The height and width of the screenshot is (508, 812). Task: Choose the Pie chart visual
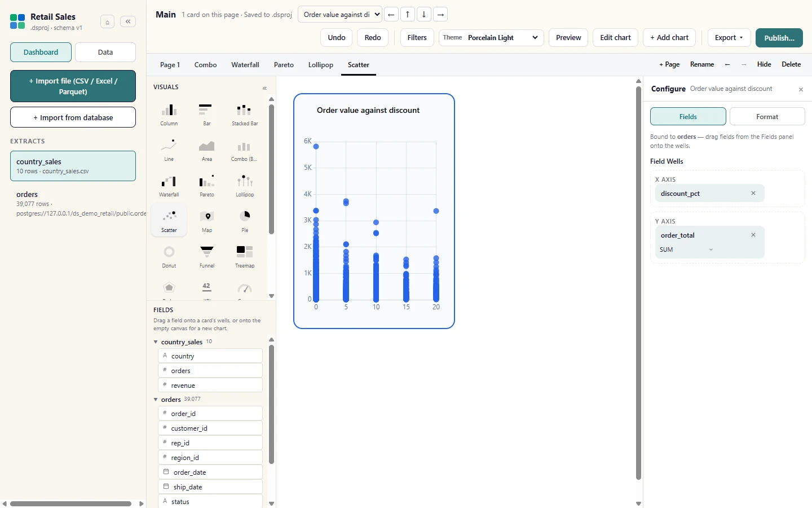(245, 221)
